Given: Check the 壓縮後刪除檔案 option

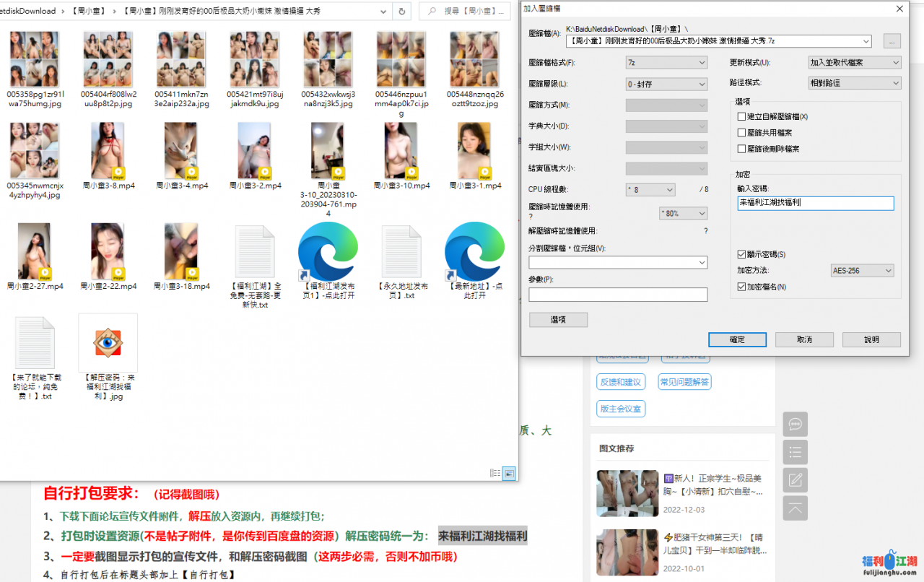Looking at the screenshot, I should coord(741,149).
